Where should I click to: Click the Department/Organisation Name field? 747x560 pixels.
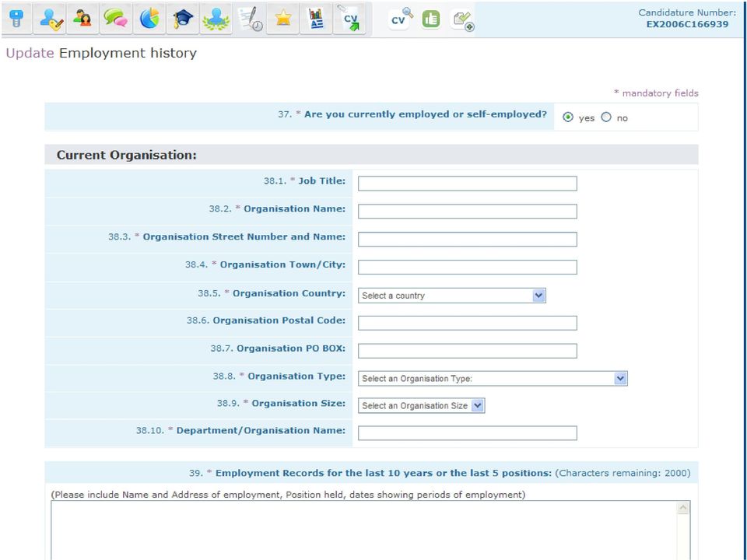[x=468, y=433]
